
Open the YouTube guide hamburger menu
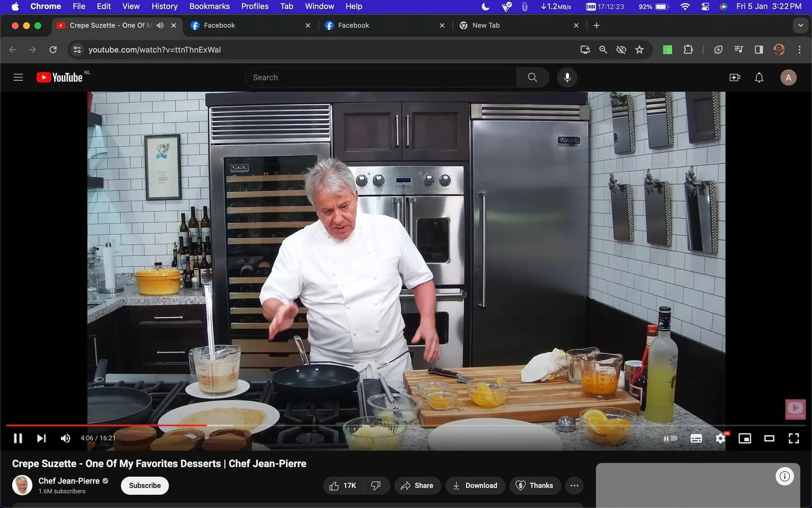click(18, 77)
